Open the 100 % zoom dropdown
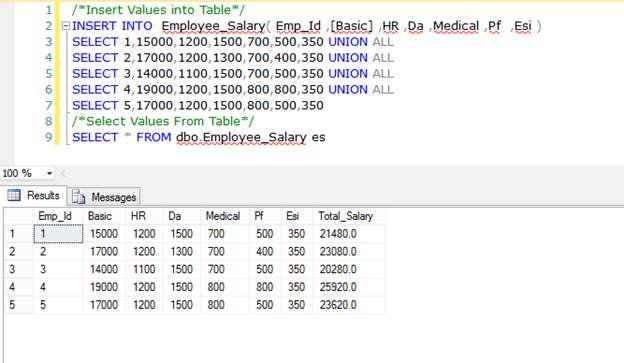The width and height of the screenshot is (624, 363). click(49, 173)
